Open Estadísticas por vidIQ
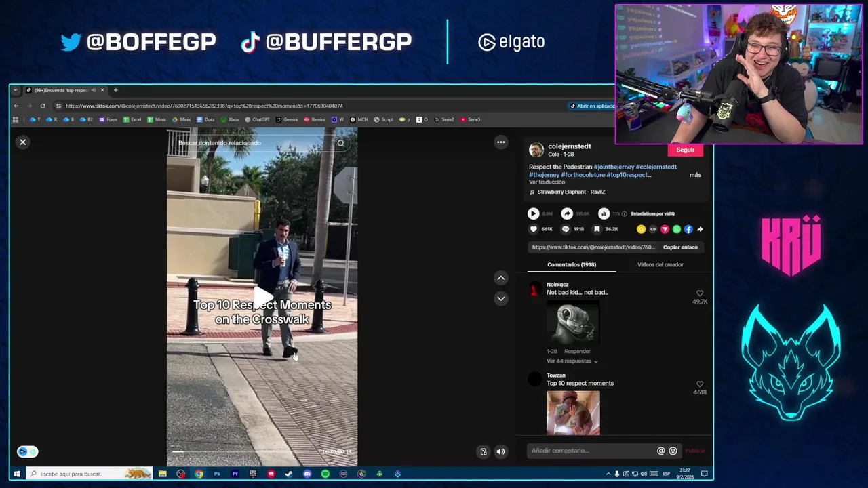Image resolution: width=868 pixels, height=488 pixels. (x=652, y=214)
